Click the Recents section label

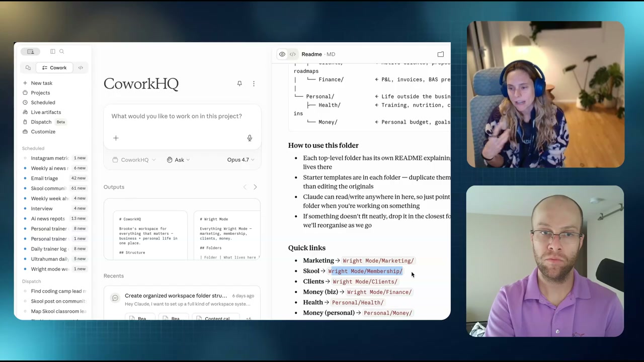pos(114,276)
